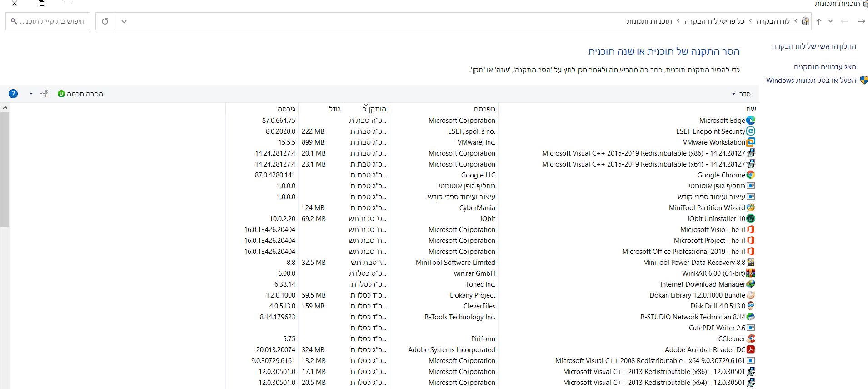The width and height of the screenshot is (868, 389).
Task: Open the סדר organize dropdown
Action: tap(741, 94)
